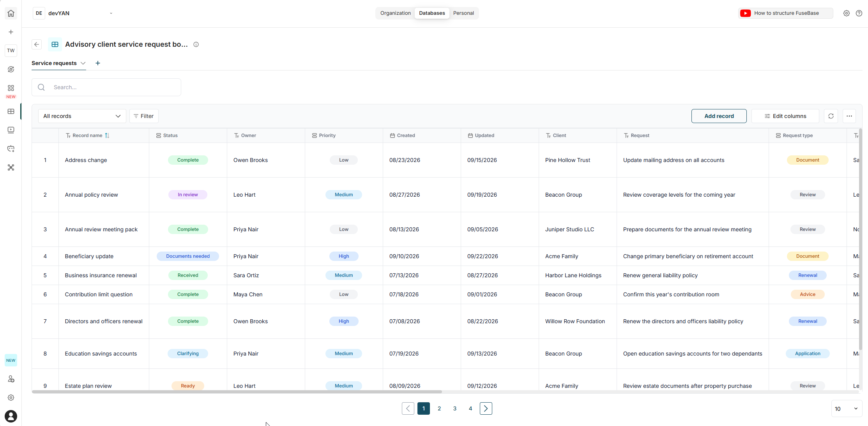Toggle sort arrows on Record name column
Screen dimensions: 868x426
(x=107, y=136)
